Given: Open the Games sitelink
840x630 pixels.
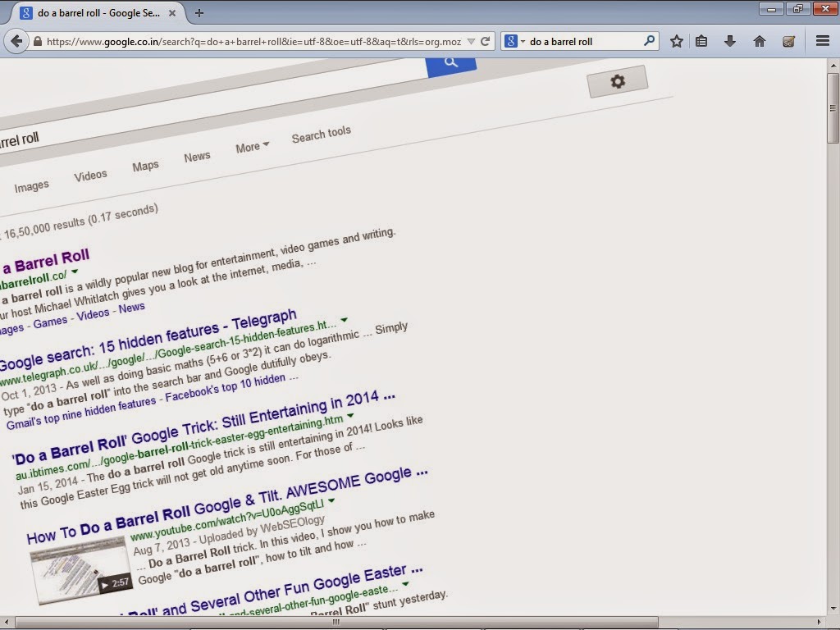Looking at the screenshot, I should (50, 323).
